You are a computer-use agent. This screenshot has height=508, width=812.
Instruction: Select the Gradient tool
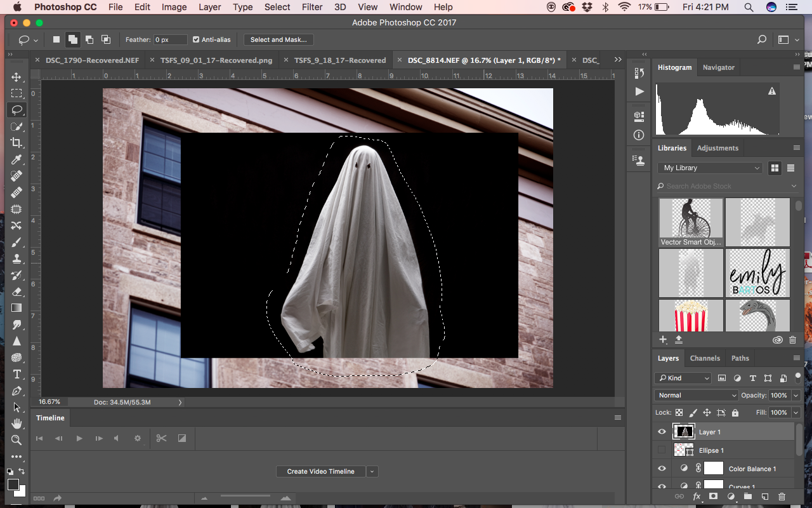pos(16,308)
